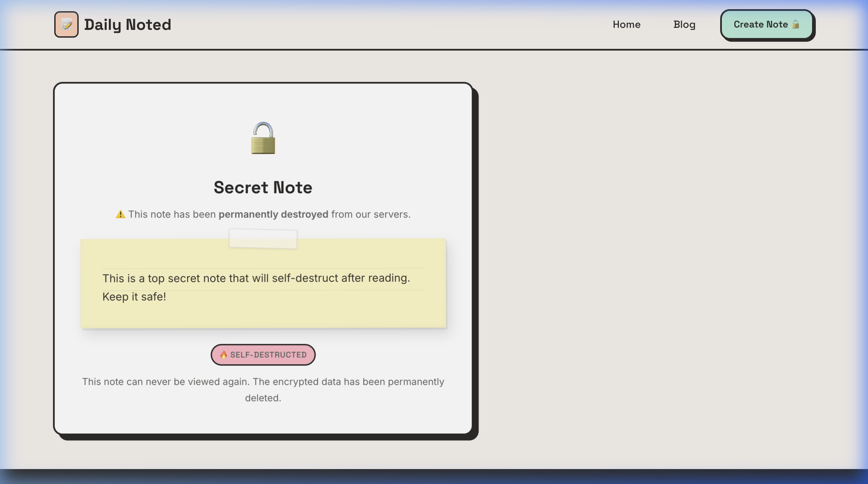The width and height of the screenshot is (868, 484).
Task: Click the golden padlock icon above Secret Note
Action: tap(263, 138)
